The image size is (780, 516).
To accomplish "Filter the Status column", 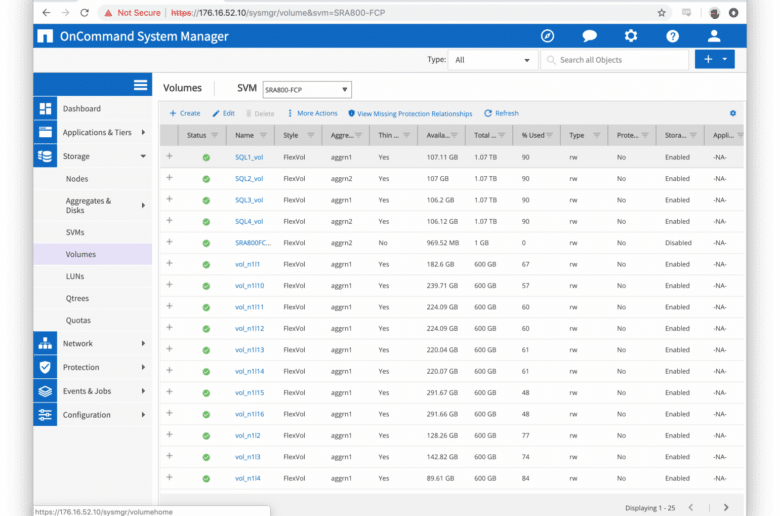I will click(214, 135).
